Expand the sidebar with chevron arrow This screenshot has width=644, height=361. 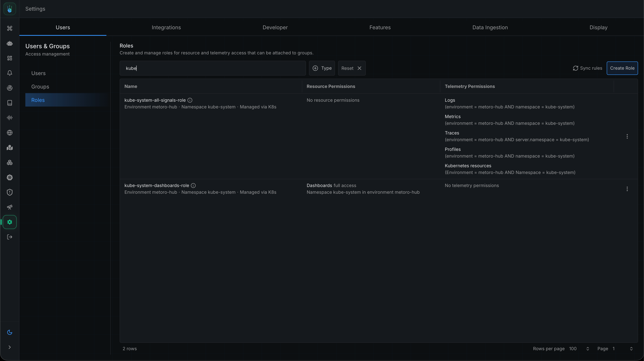10,347
